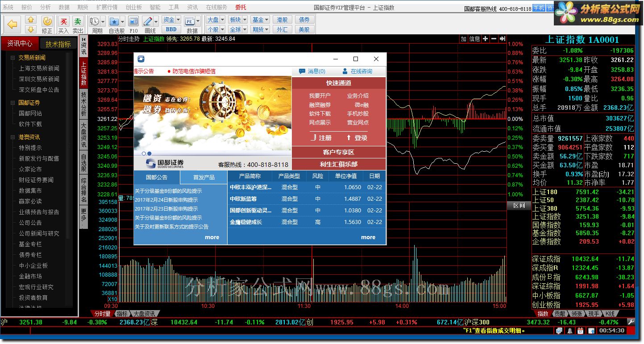Viewport: 644px width, 344px height.
Task: Click the BBD button
Action: coord(171,29)
